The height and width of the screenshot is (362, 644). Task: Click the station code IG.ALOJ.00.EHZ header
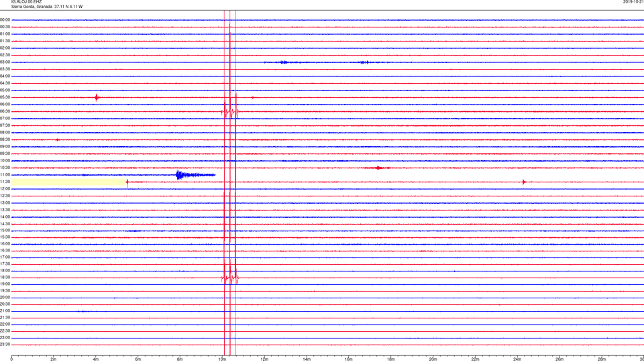point(26,2)
